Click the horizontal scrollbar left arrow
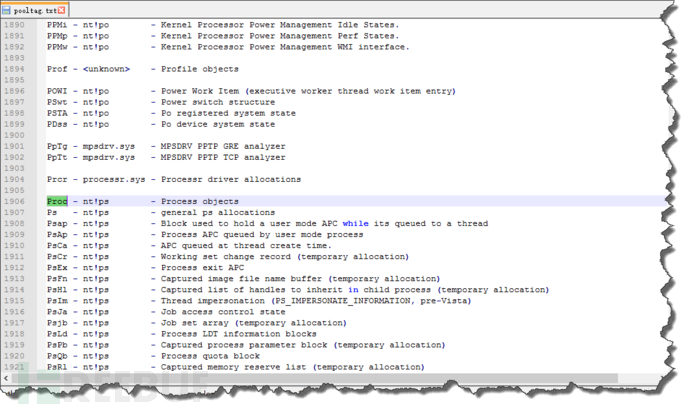The height and width of the screenshot is (411, 690). (6, 378)
